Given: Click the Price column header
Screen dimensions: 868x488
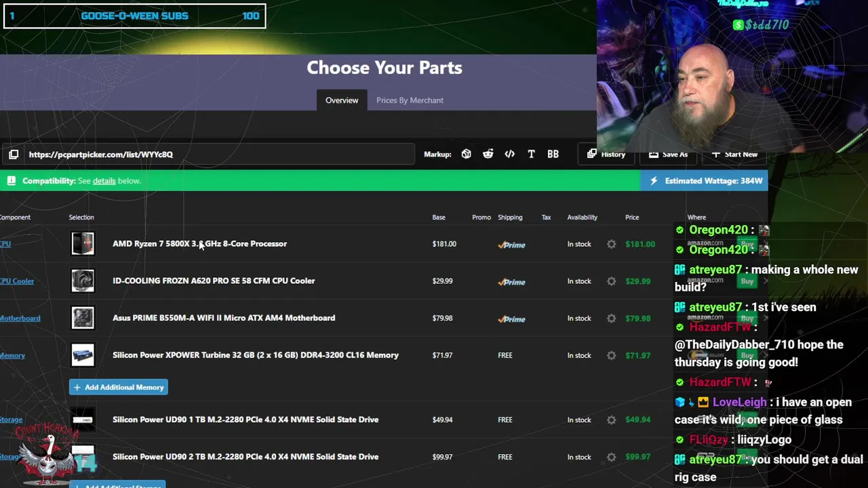Looking at the screenshot, I should pos(632,218).
